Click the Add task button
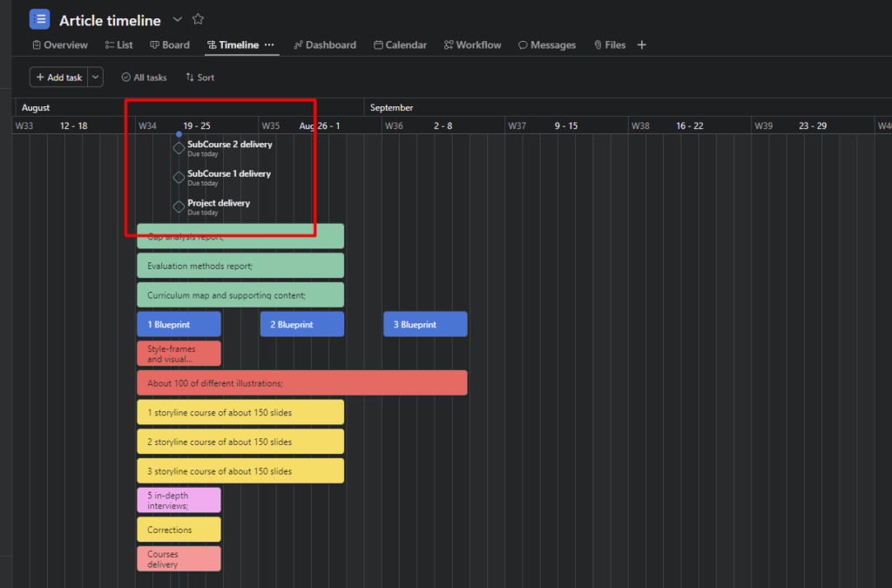This screenshot has width=892, height=588. tap(58, 78)
